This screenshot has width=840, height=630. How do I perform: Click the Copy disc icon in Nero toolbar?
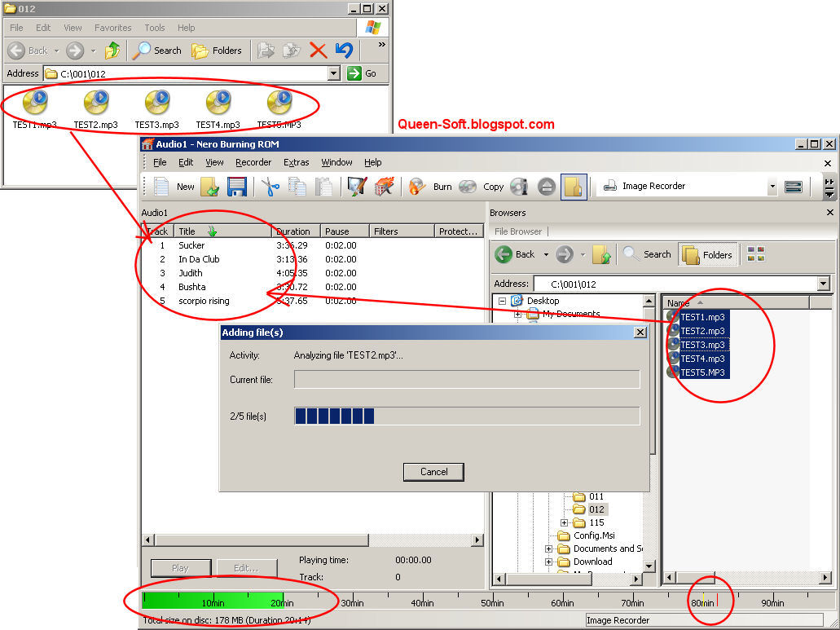pos(468,187)
